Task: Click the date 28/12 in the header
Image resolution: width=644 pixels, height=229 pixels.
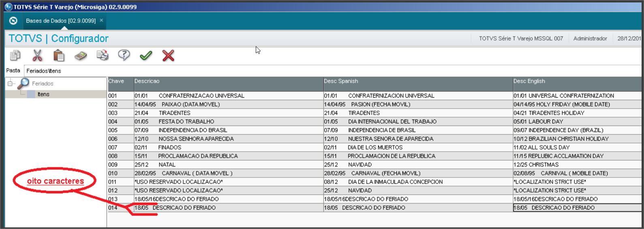Action: tap(629, 39)
